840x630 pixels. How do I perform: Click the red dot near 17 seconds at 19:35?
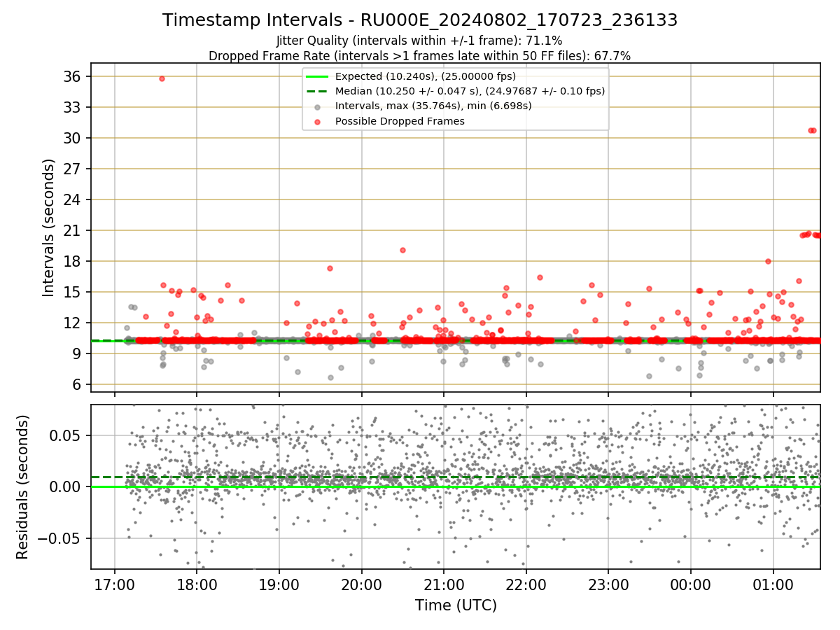point(330,268)
